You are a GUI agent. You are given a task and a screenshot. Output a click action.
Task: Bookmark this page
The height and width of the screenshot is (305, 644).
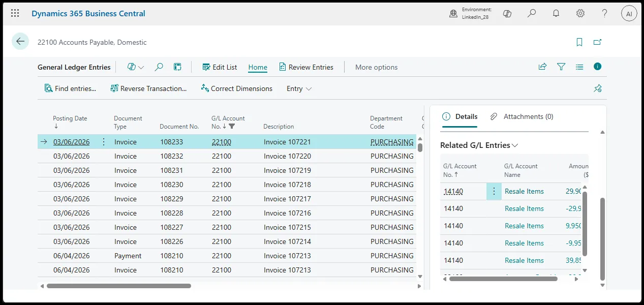(579, 42)
